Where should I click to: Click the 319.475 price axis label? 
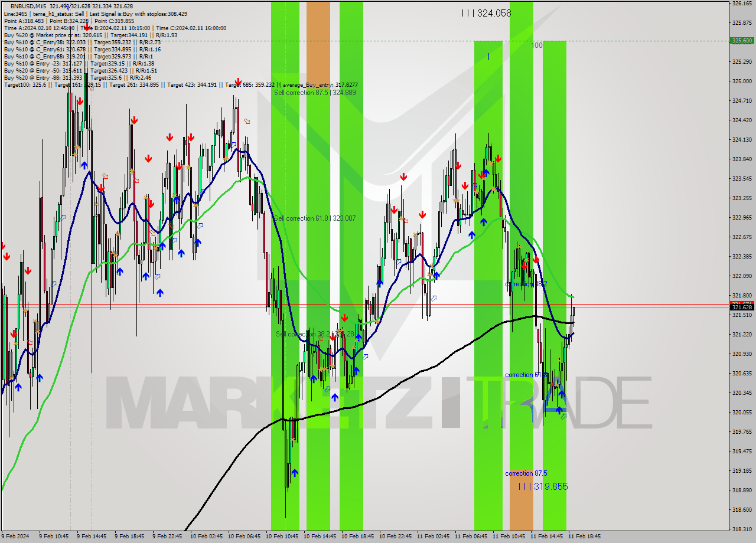coord(742,451)
